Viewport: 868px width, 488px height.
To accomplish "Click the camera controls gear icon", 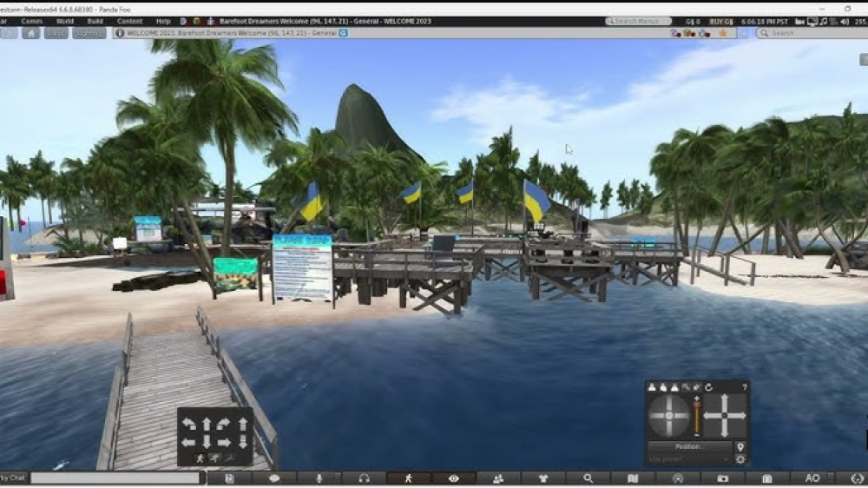I will (x=740, y=458).
